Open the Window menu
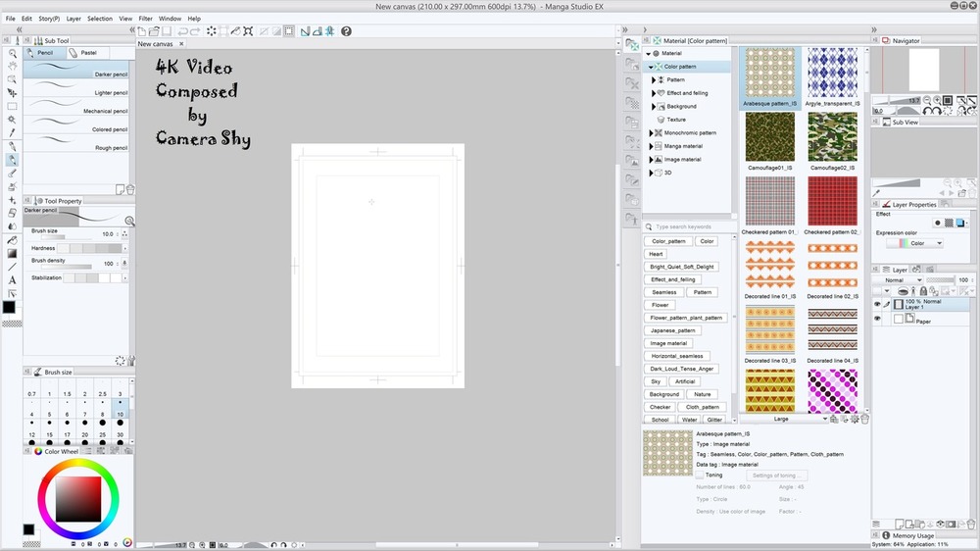 point(170,19)
